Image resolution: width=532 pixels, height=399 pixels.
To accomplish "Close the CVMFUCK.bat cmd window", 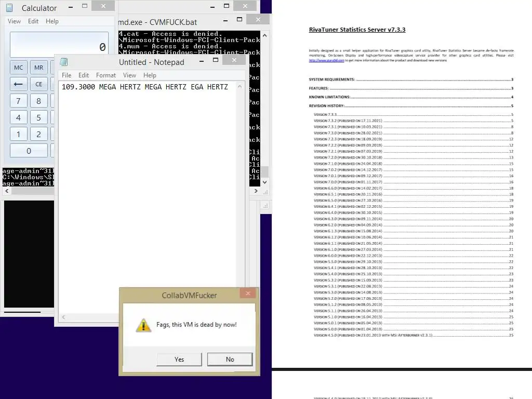I will click(258, 19).
